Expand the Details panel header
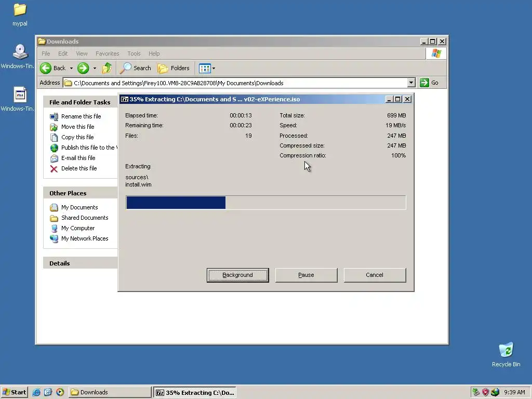Screen dimensions: 532x399 pos(81,263)
